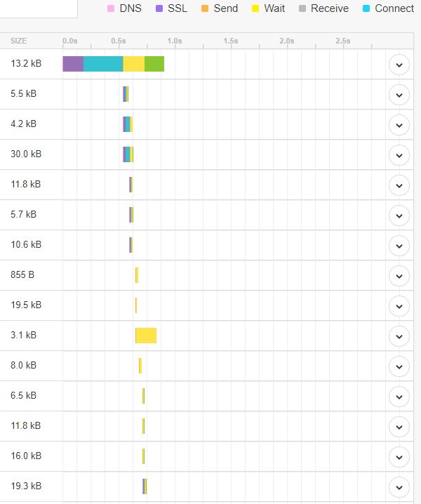Expand the 5.5 kB request details
The width and height of the screenshot is (421, 504).
point(399,95)
